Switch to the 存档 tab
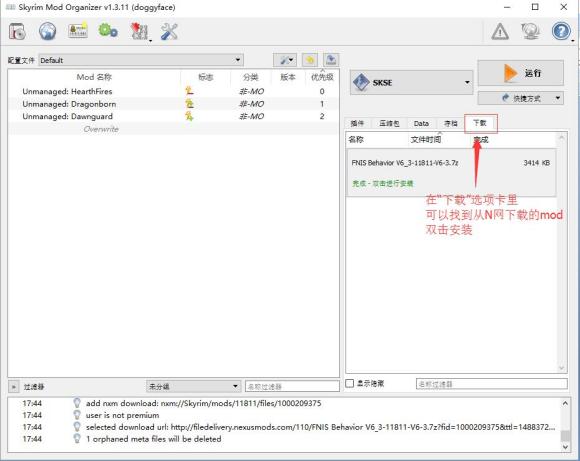 click(x=451, y=123)
